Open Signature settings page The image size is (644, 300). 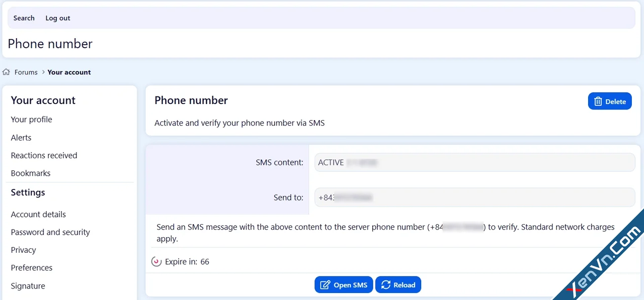click(x=28, y=286)
